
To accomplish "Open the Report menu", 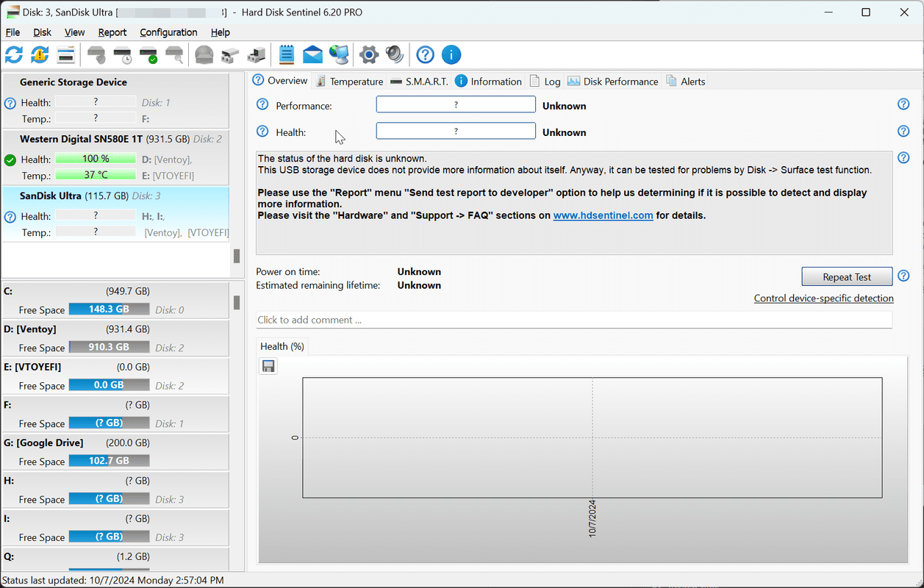I will tap(112, 32).
